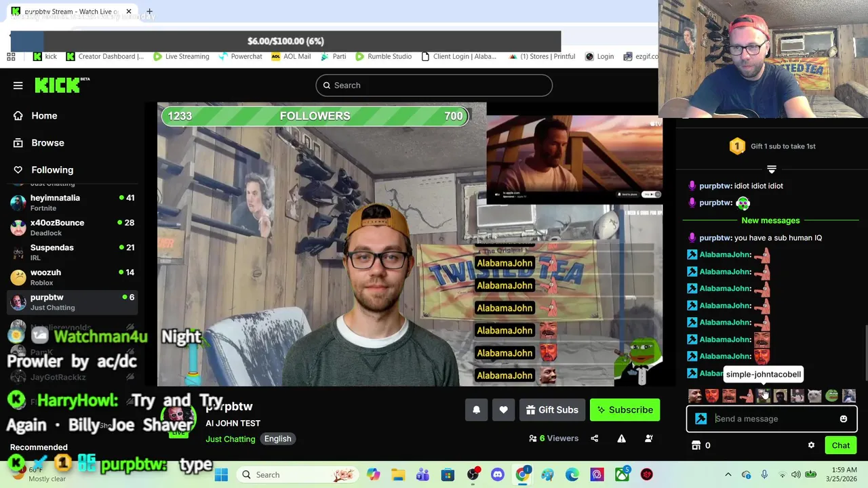Jump to New messages in chat
Screen dimensions: 868x488
(770, 220)
